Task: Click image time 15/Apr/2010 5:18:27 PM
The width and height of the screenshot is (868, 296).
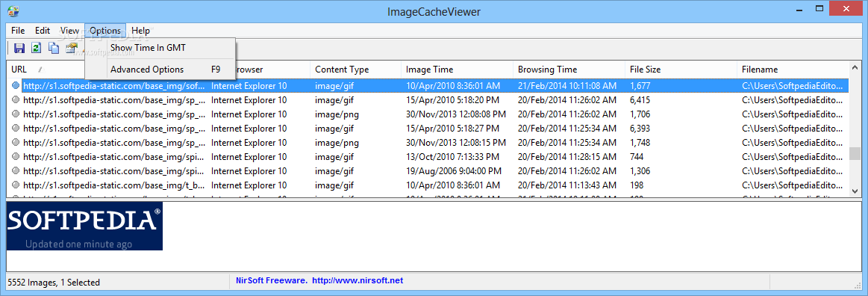Action: coord(453,128)
